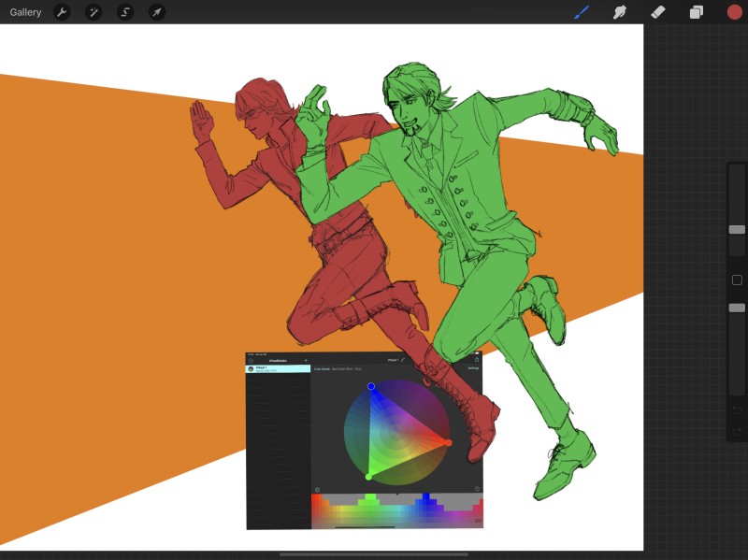Image resolution: width=748 pixels, height=560 pixels.
Task: Open the Actions wrench menu
Action: pos(62,12)
